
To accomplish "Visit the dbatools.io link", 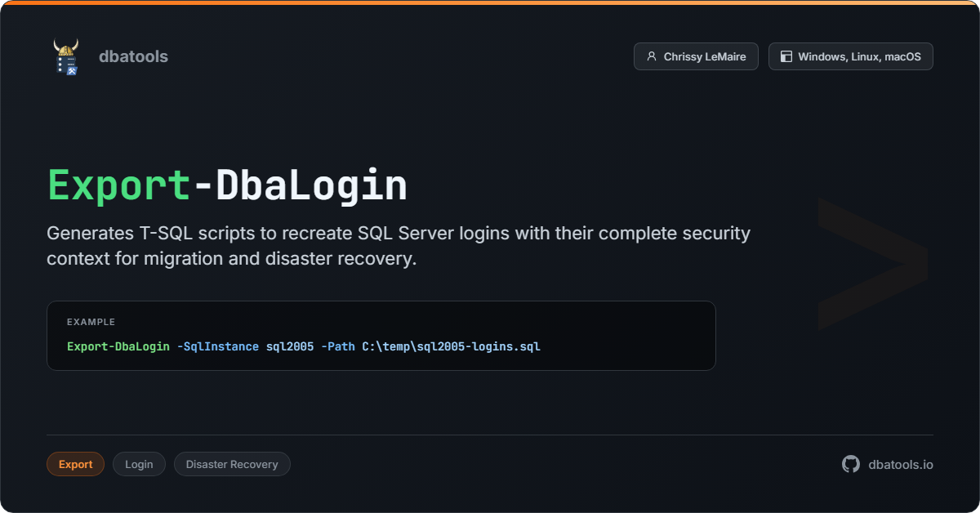I will pyautogui.click(x=900, y=464).
